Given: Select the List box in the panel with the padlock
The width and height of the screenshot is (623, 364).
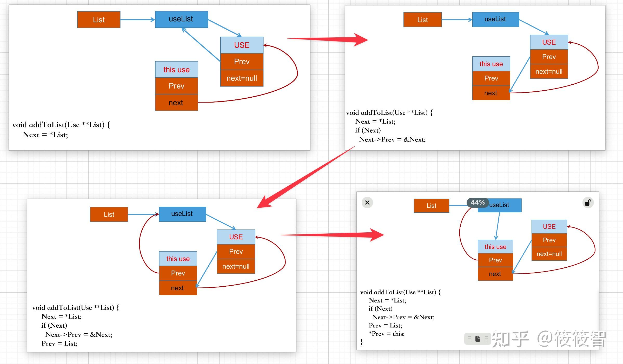Looking at the screenshot, I should click(x=431, y=206).
